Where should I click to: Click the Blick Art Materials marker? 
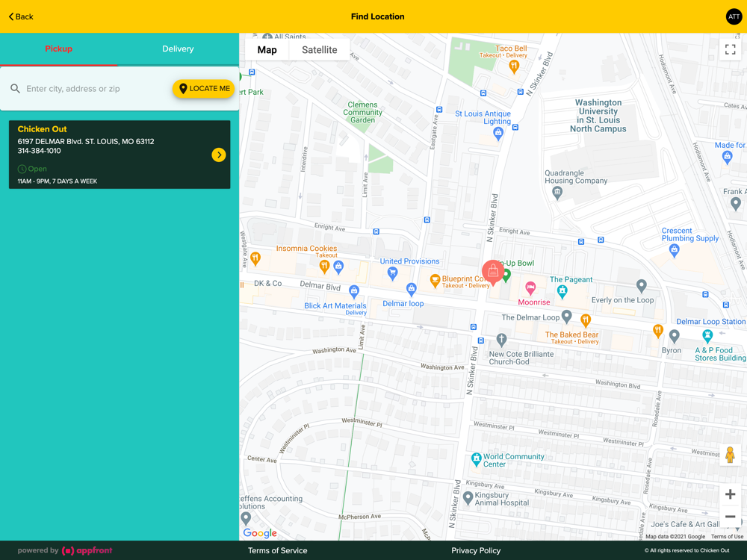pyautogui.click(x=353, y=291)
